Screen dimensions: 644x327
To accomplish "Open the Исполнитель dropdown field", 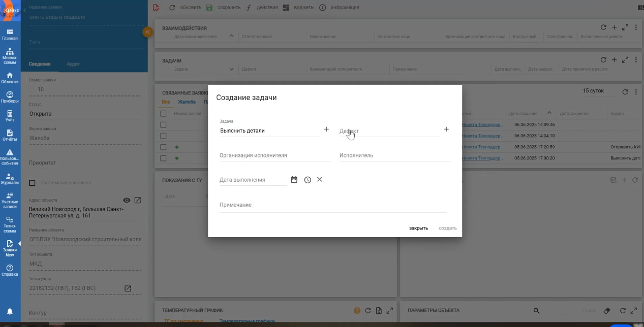I will click(394, 156).
